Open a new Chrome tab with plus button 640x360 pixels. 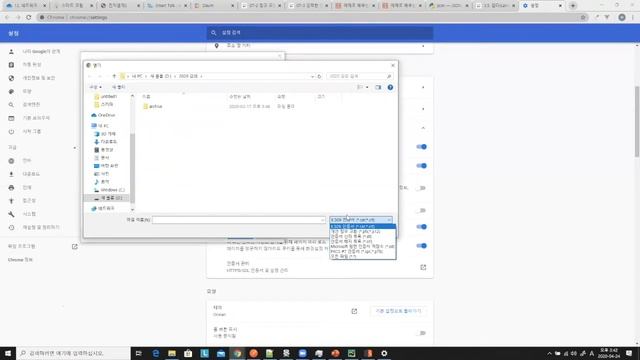coord(573,6)
